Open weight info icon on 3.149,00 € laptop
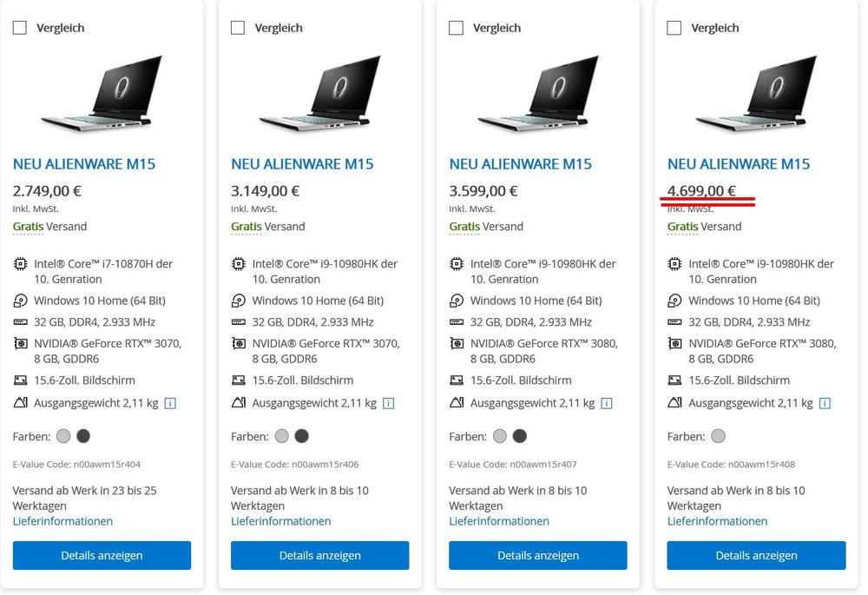Viewport: 868px width, 595px height. (388, 403)
